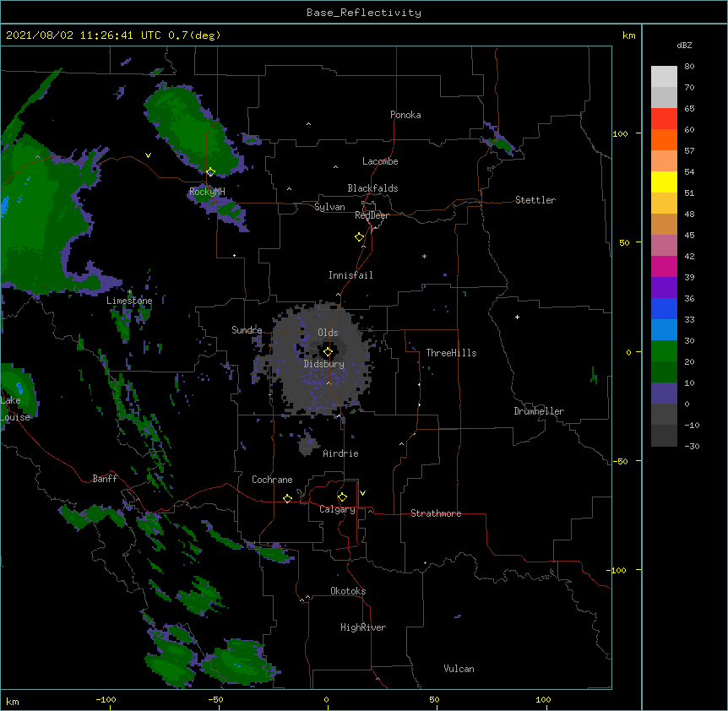Click the yellow diamond marker below Cochrane
Screen dimensions: 728x711
(287, 498)
